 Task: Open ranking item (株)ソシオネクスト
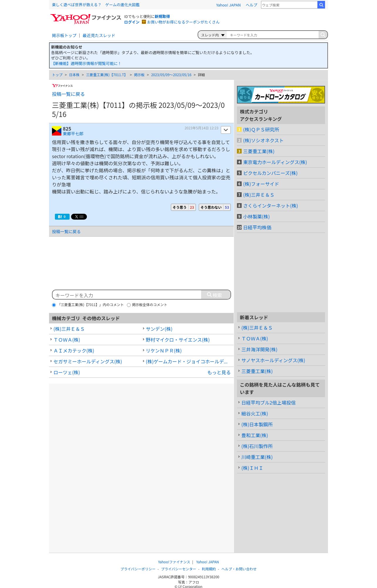coord(263,141)
